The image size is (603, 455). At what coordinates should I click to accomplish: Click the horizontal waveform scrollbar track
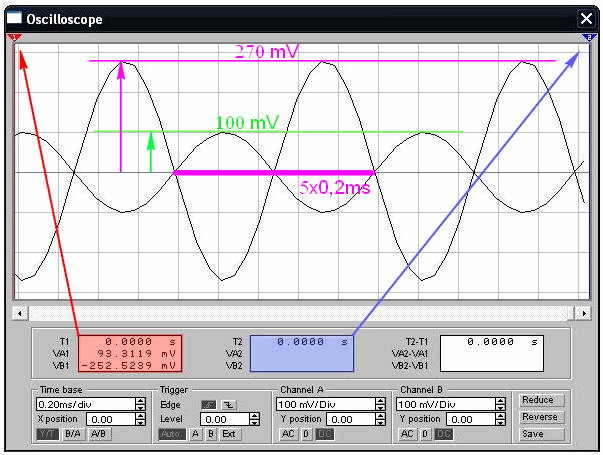pyautogui.click(x=300, y=313)
